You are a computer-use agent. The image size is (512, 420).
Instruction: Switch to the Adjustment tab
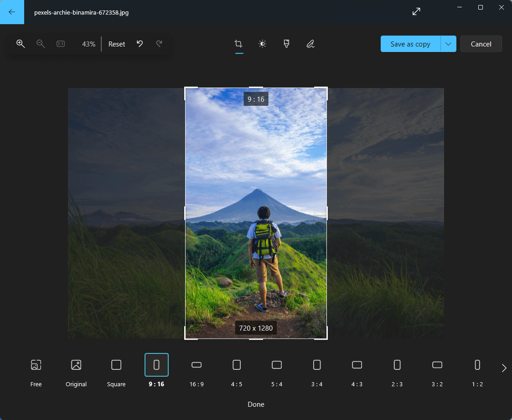(262, 44)
